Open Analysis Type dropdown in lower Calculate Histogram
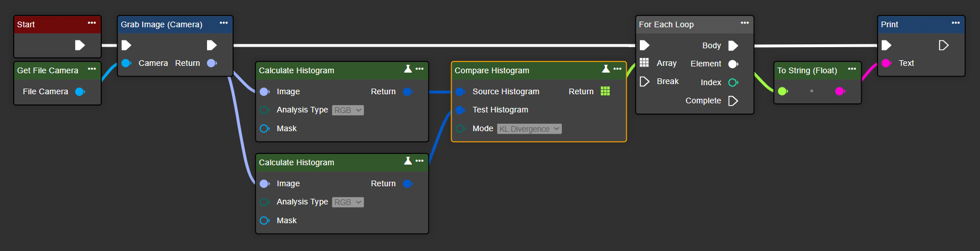 (348, 202)
